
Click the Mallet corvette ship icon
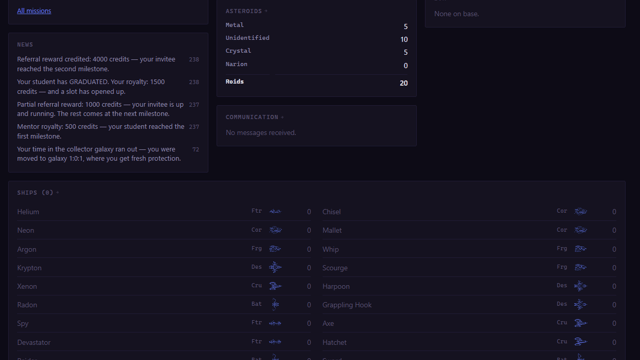[x=580, y=230]
